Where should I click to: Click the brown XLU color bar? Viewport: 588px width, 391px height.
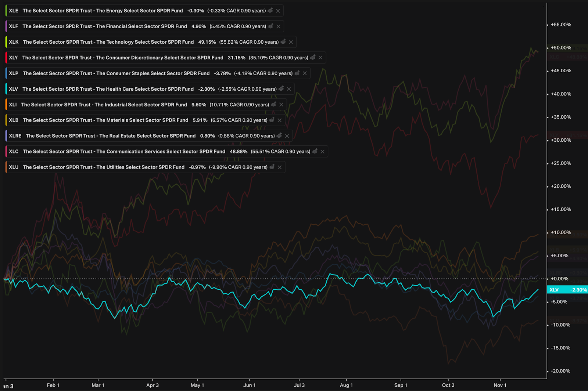coord(6,167)
